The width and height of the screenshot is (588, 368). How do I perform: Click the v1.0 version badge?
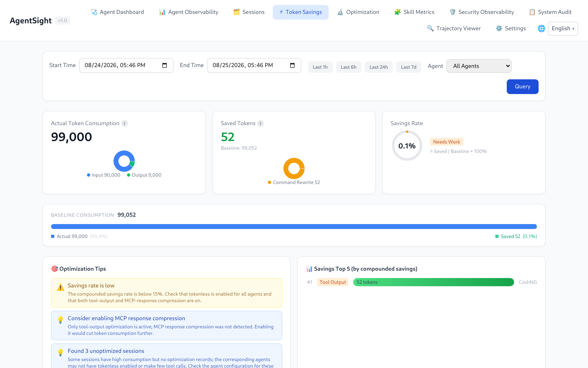[x=62, y=20]
